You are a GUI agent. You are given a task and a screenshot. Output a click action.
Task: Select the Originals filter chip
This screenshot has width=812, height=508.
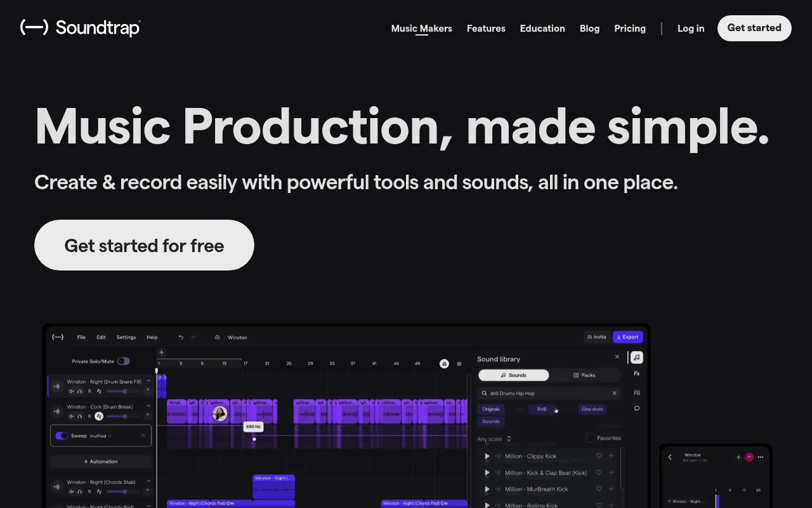(x=491, y=409)
